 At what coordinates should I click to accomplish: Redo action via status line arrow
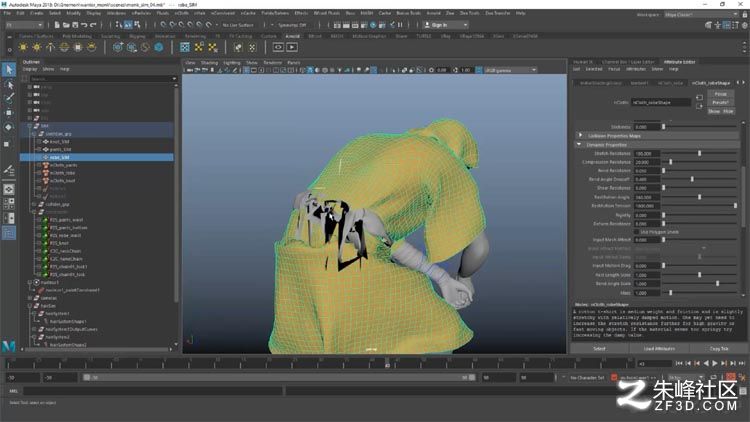(93, 25)
